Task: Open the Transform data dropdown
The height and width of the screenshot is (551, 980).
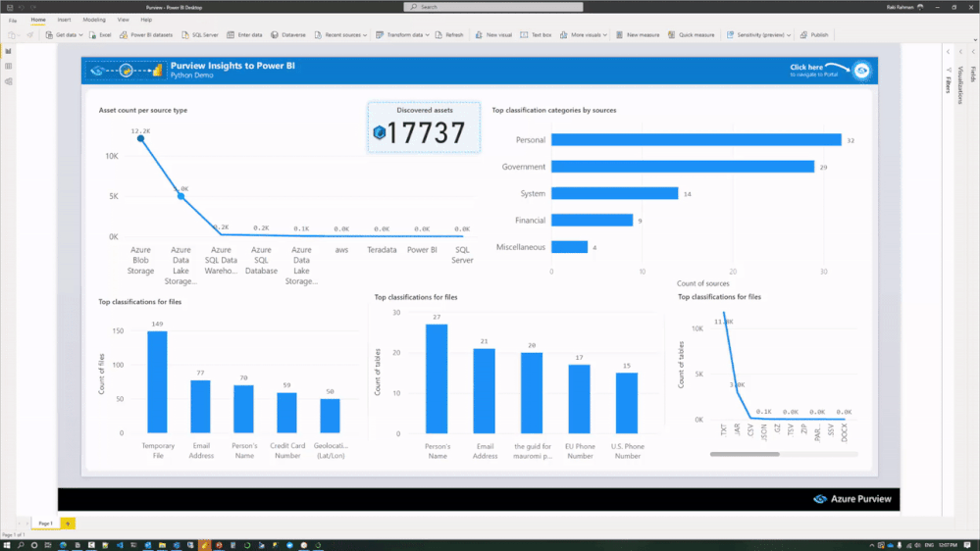Action: pos(402,35)
